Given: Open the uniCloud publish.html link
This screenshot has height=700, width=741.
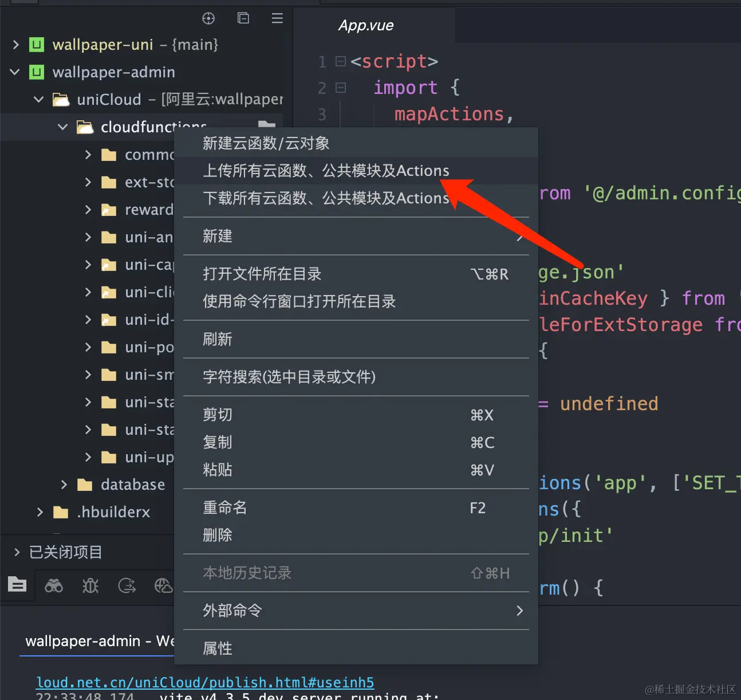Looking at the screenshot, I should click(205, 682).
